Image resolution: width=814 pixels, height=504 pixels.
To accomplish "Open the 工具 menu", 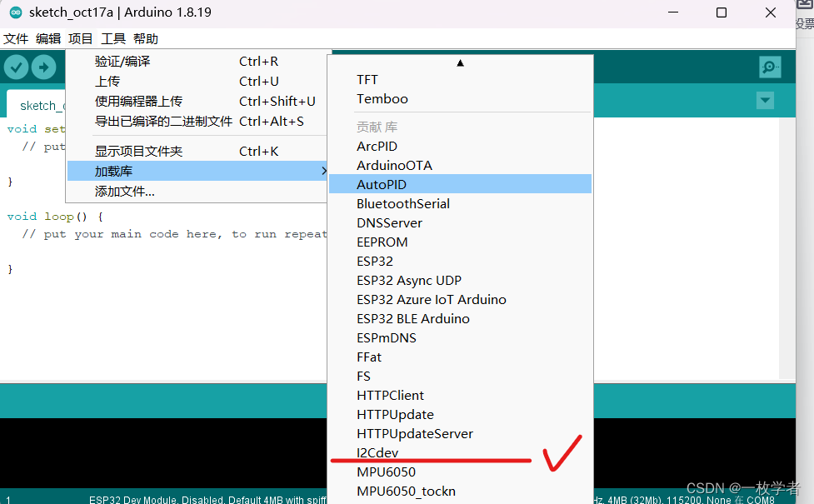I will click(113, 39).
